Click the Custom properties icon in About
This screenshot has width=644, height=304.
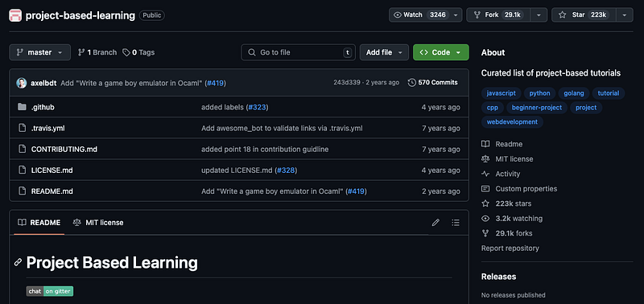pos(485,189)
